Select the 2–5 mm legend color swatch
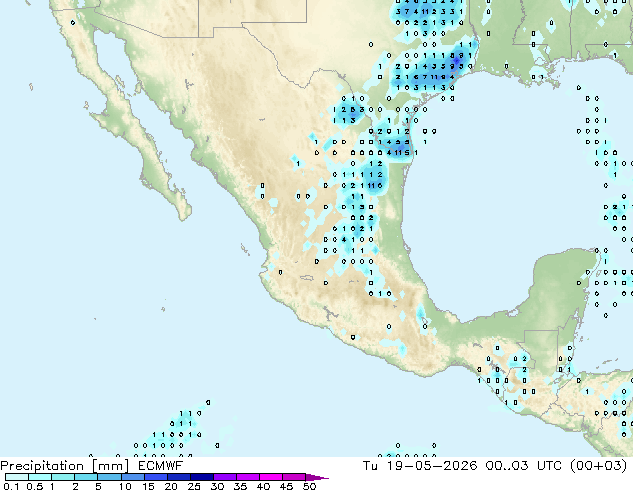Image resolution: width=634 pixels, height=490 pixels. click(x=86, y=477)
